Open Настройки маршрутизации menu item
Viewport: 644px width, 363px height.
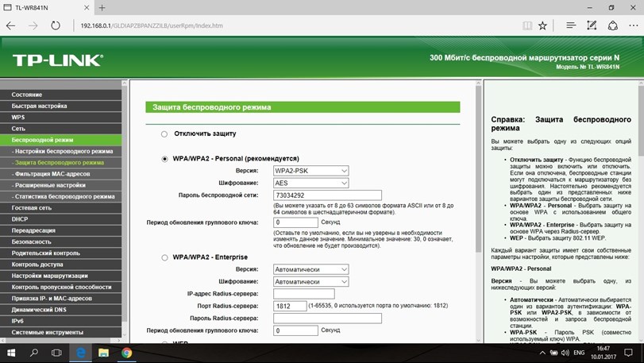(x=61, y=276)
